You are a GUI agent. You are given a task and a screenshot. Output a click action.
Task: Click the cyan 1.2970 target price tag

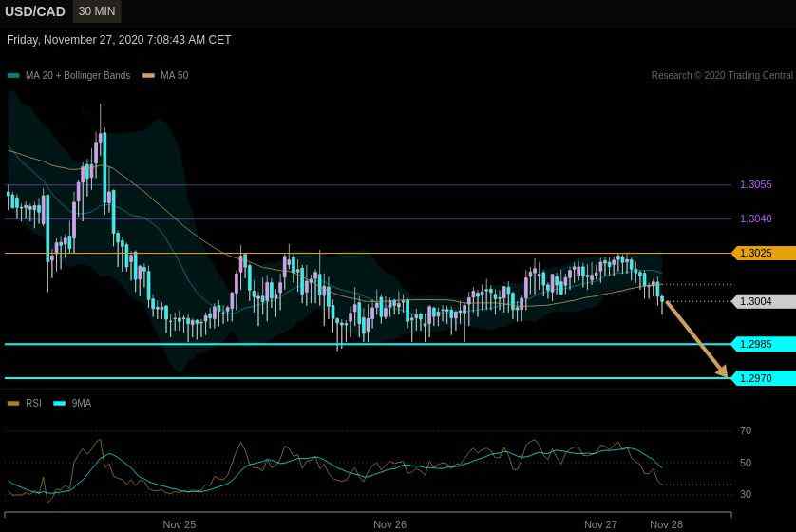pos(764,378)
